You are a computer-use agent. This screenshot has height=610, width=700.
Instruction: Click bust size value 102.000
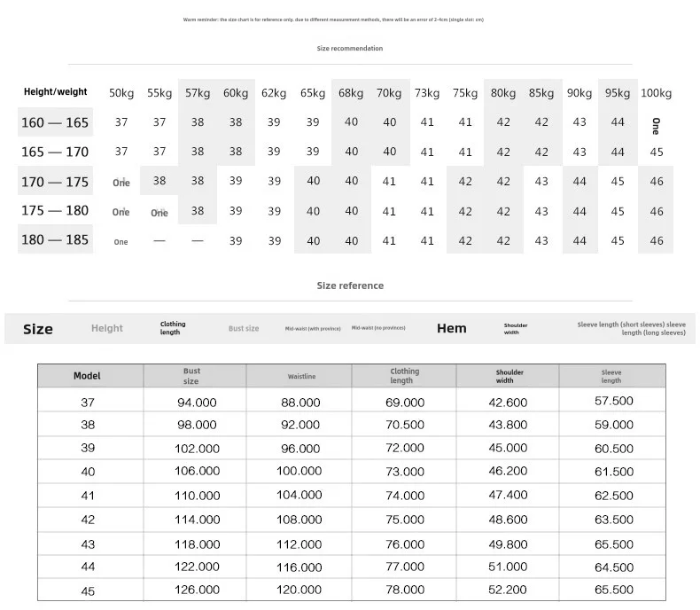coord(197,449)
